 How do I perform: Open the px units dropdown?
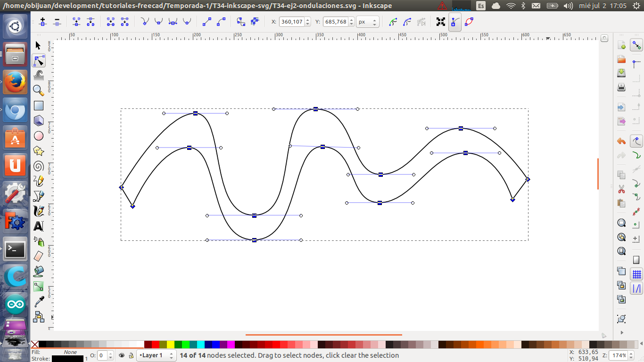pyautogui.click(x=368, y=22)
